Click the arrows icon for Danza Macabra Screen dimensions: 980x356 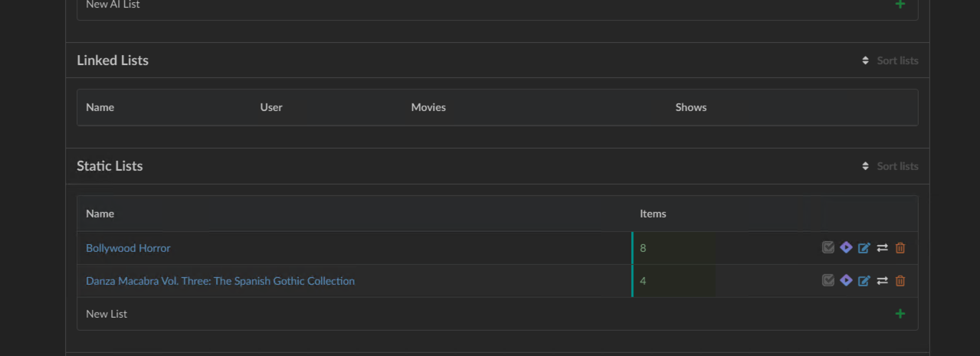[x=882, y=281]
